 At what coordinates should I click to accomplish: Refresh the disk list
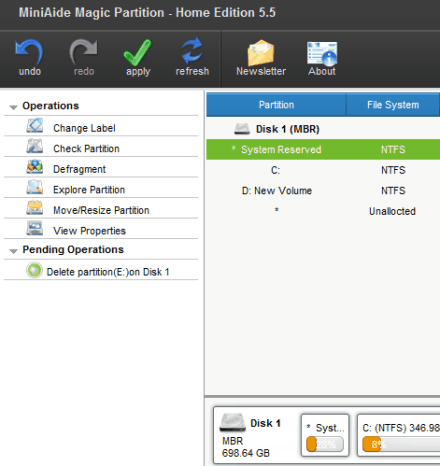point(192,51)
